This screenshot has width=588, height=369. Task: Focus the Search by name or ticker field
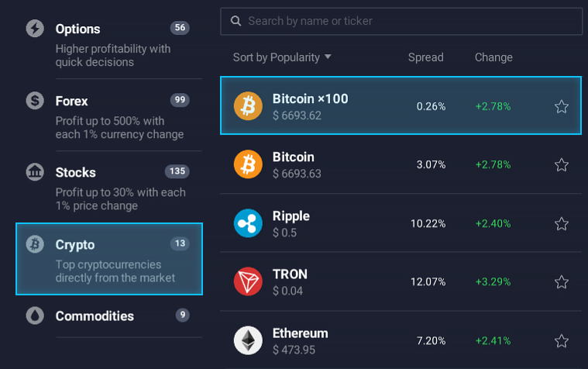coord(411,21)
